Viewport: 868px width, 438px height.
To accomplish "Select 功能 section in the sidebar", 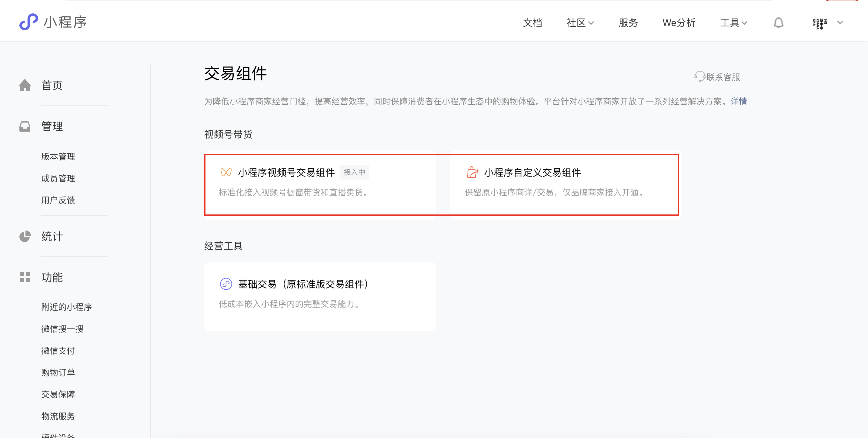I will pos(52,277).
